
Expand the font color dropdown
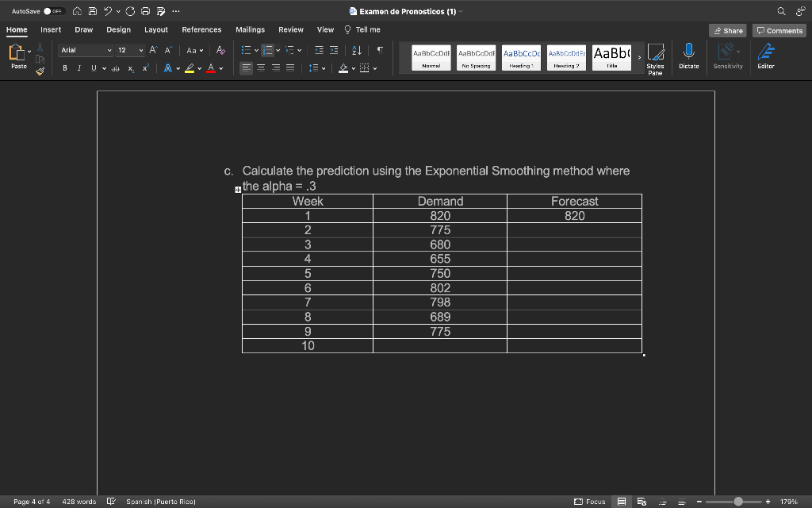point(220,69)
